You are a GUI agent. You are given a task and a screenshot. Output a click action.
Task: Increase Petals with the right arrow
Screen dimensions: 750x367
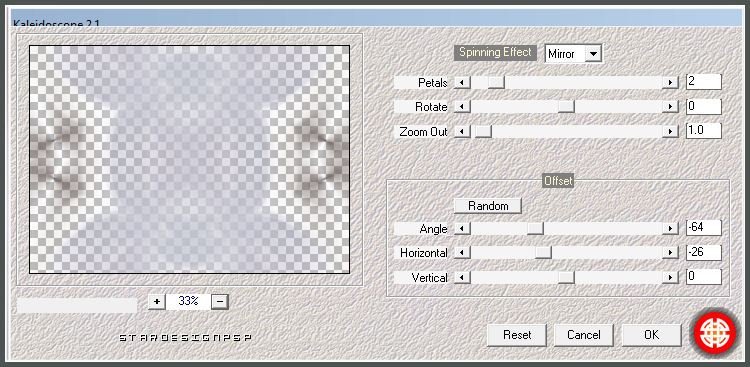[670, 82]
